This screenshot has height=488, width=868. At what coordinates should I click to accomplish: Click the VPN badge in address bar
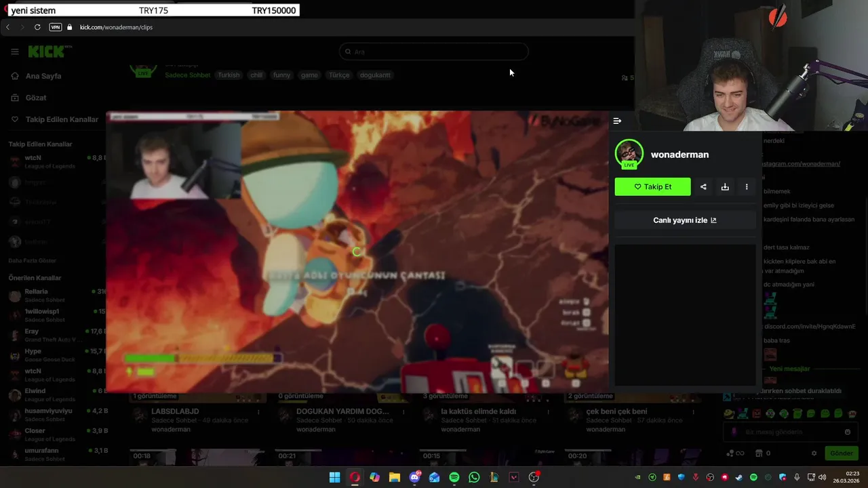56,27
